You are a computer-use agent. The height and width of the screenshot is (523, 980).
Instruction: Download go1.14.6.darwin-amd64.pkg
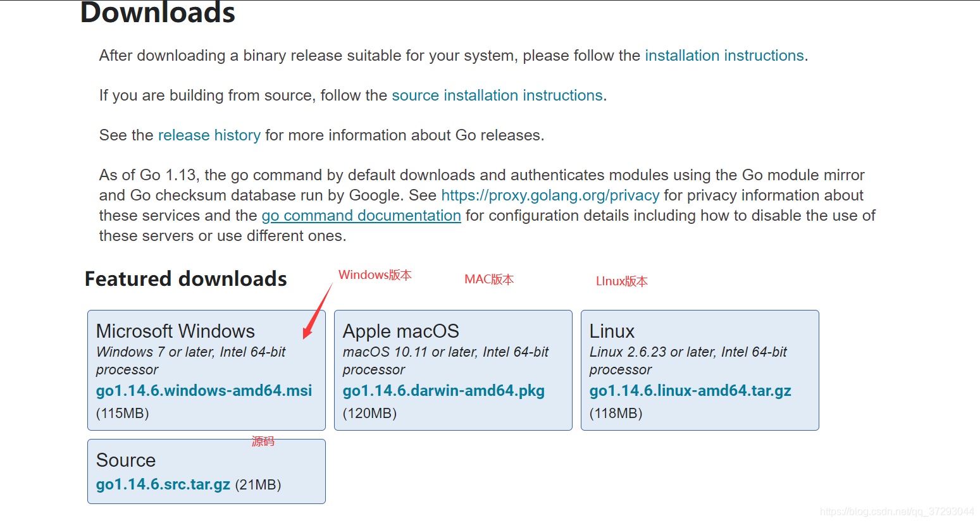coord(443,391)
